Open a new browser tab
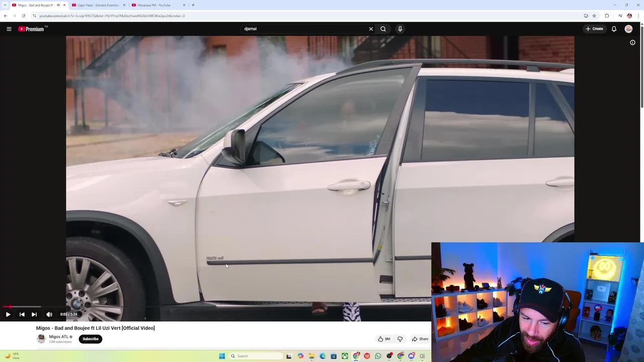Screen dimensions: 644x362 tap(193, 5)
